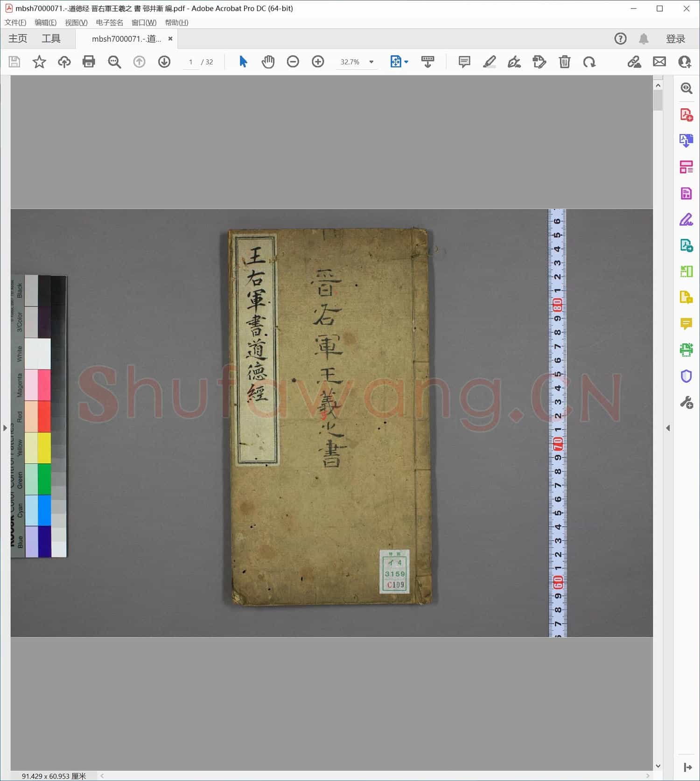Open the Fill & Sign tool in pane

pos(686,219)
